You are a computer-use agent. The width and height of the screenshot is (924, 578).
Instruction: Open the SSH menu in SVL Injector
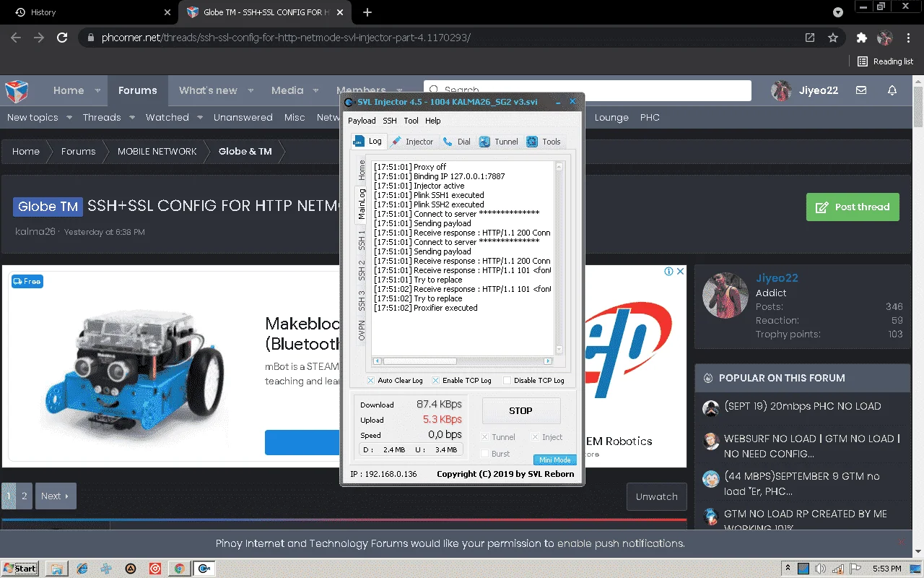pos(390,121)
